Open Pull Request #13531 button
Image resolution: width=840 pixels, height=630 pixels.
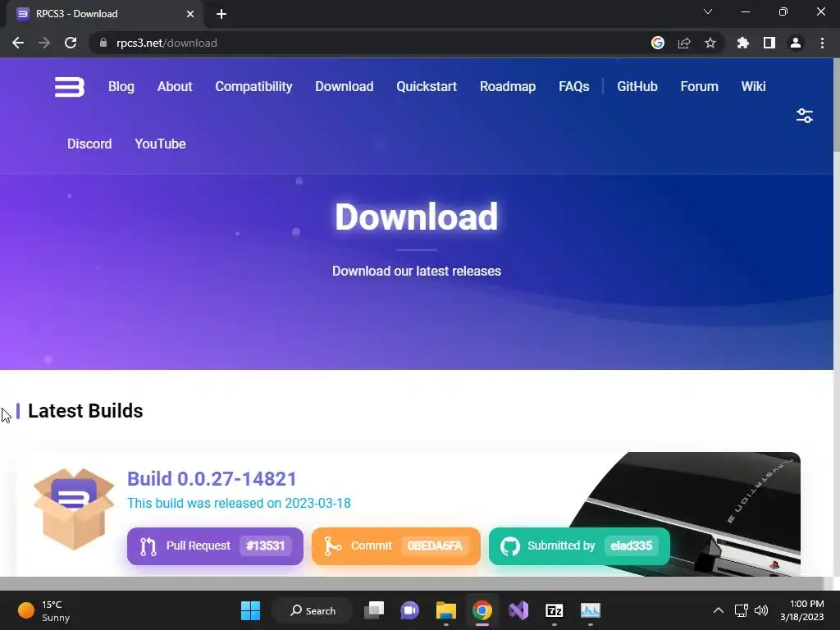pos(215,546)
